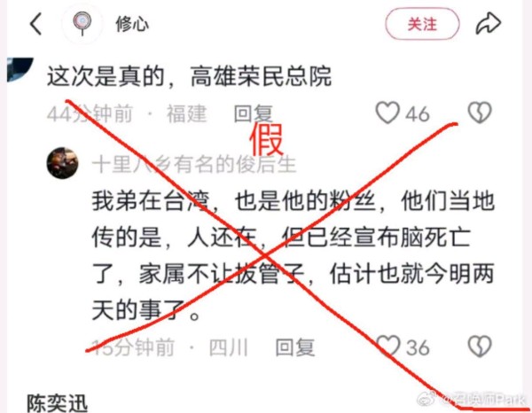Viewport: 532px width, 413px height.
Task: Tap the like count 46
Action: [418, 114]
